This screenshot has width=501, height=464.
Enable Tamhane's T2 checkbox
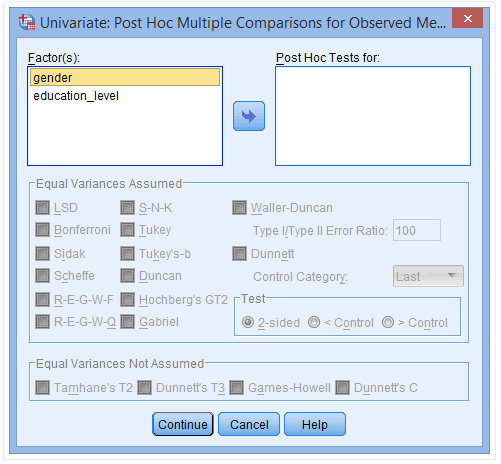pyautogui.click(x=42, y=387)
